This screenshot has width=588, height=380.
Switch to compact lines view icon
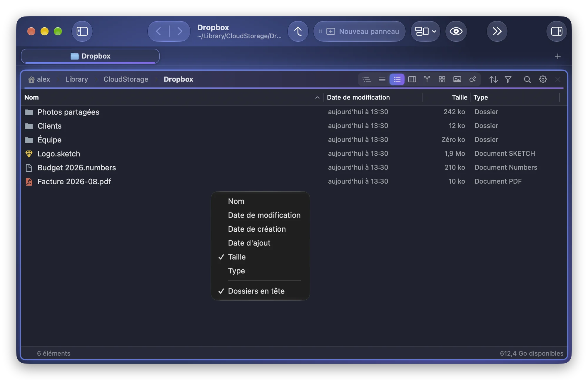(x=382, y=79)
